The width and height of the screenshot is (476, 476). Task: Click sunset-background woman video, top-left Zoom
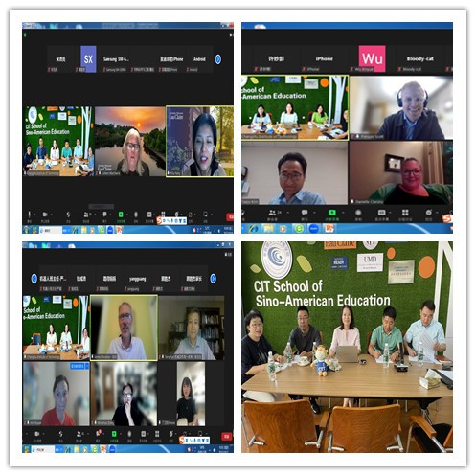point(130,141)
